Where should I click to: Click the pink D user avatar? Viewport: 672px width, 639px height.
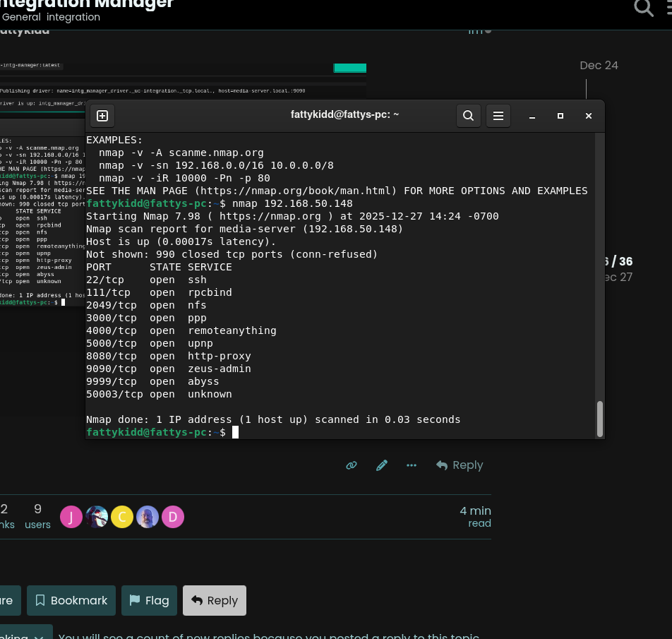173,517
